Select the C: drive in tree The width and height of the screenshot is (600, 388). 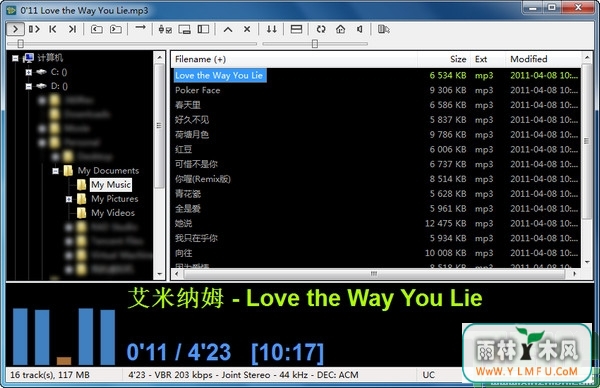pyautogui.click(x=59, y=72)
